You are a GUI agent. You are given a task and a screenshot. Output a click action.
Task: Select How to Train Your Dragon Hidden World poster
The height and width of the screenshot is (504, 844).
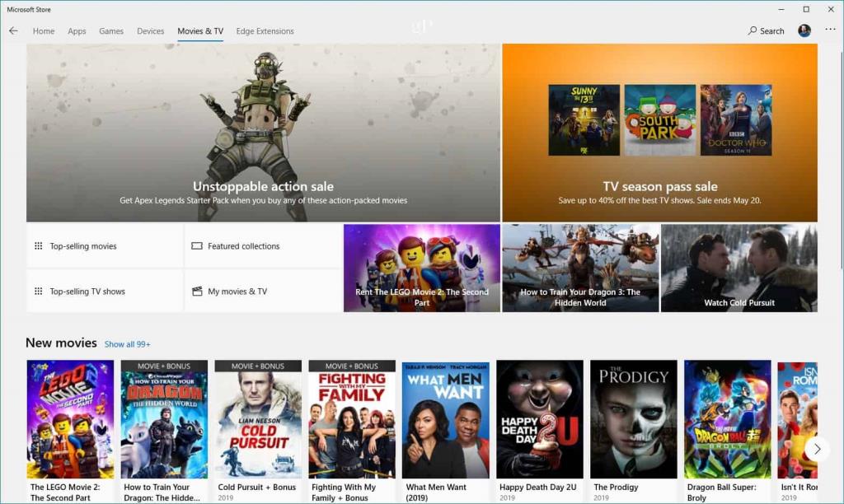coord(164,419)
